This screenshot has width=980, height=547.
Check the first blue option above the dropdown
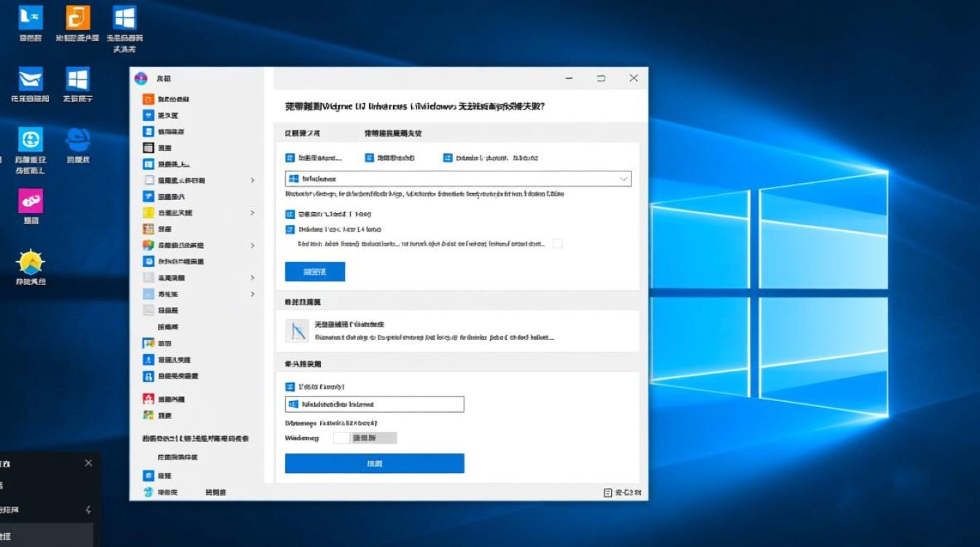[289, 158]
